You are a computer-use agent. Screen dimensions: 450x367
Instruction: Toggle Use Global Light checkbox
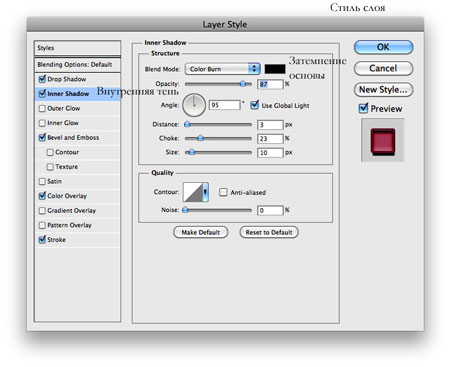click(255, 105)
